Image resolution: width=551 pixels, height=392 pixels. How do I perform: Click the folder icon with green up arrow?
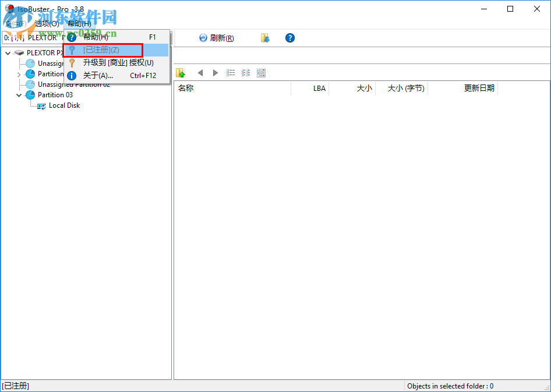(x=181, y=72)
